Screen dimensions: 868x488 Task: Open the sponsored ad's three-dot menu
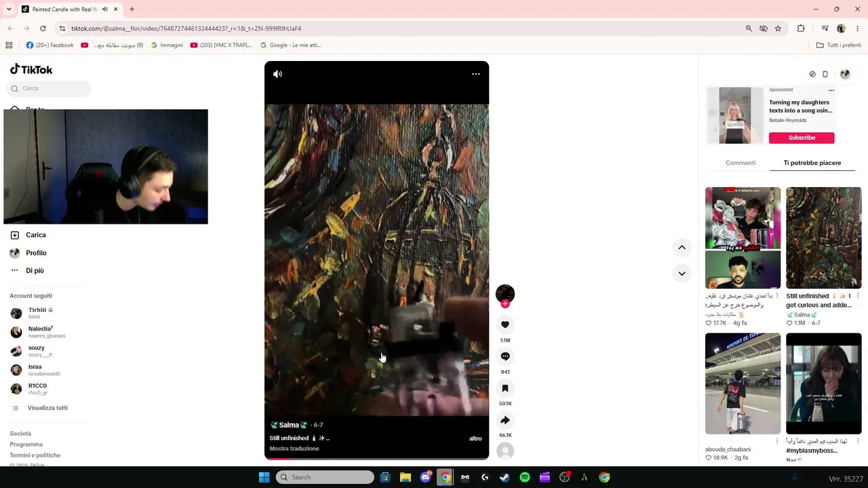coord(831,90)
